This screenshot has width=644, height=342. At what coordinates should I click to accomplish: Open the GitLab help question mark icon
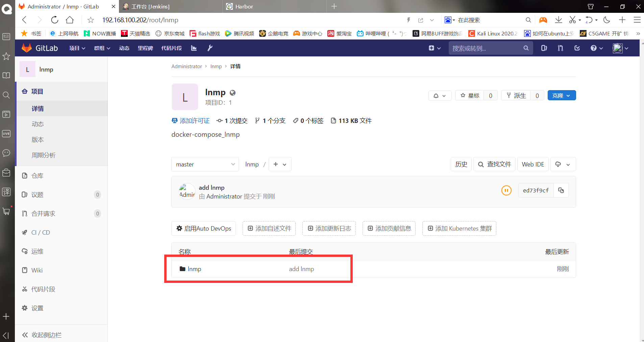point(594,48)
